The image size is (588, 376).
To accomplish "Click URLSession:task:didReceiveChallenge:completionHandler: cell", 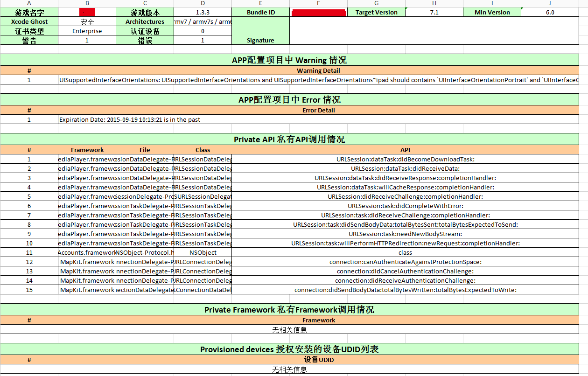I will tap(405, 215).
